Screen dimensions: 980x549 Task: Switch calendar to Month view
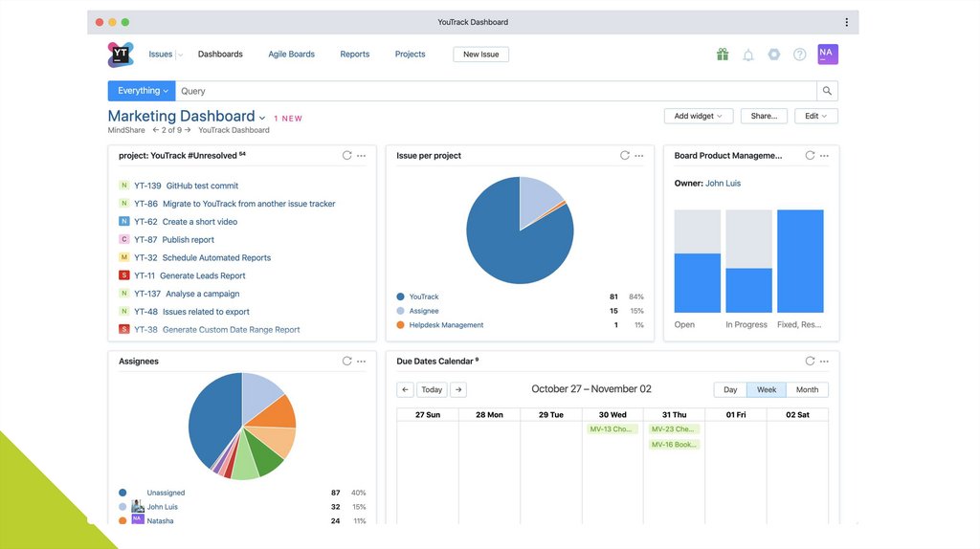807,389
